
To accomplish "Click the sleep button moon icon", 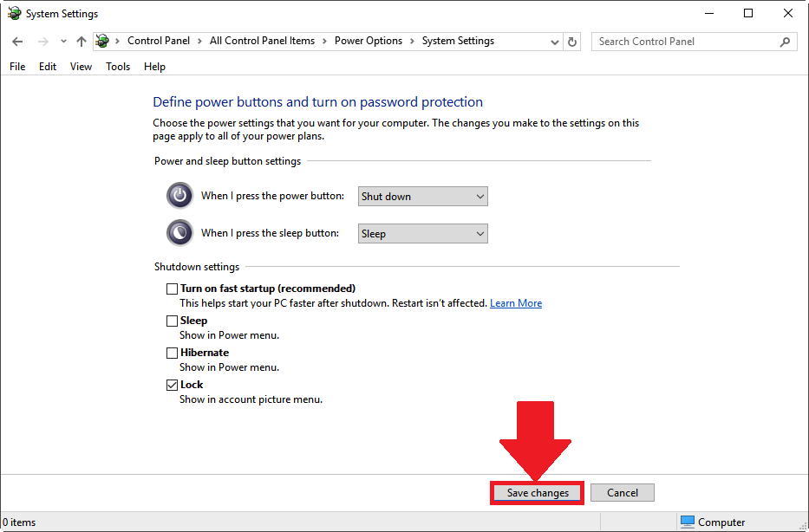I will pos(179,233).
